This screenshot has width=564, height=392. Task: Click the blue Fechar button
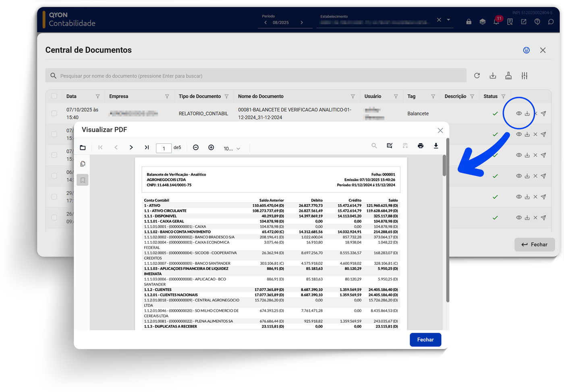425,340
